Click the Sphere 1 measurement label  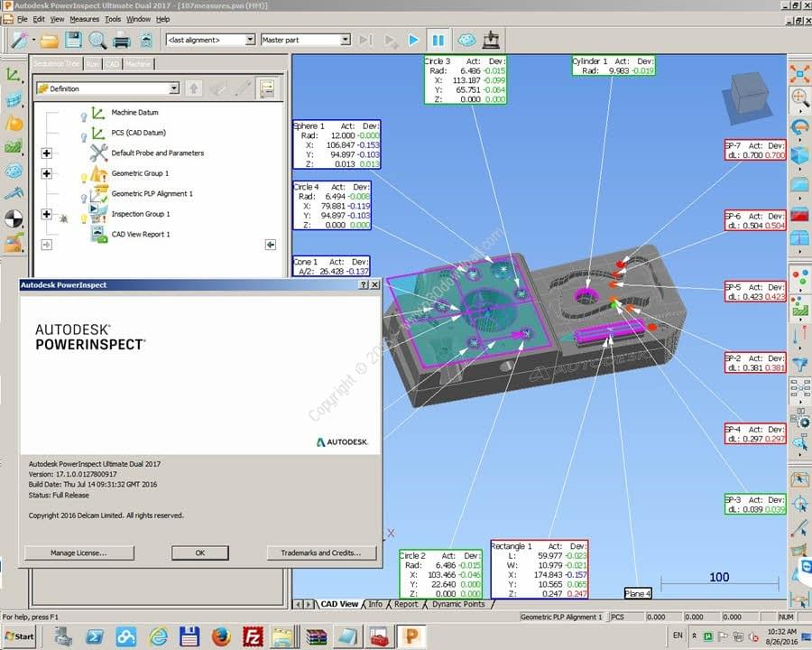tap(337, 144)
